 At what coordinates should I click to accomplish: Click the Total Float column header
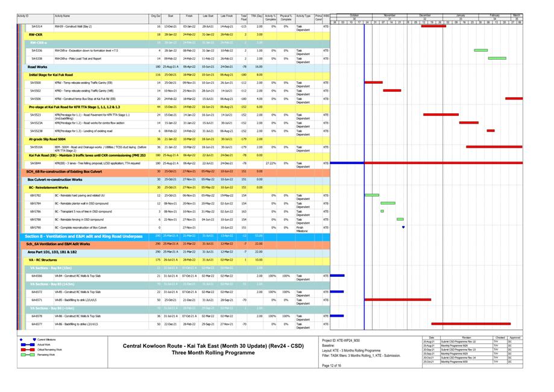(x=244, y=17)
